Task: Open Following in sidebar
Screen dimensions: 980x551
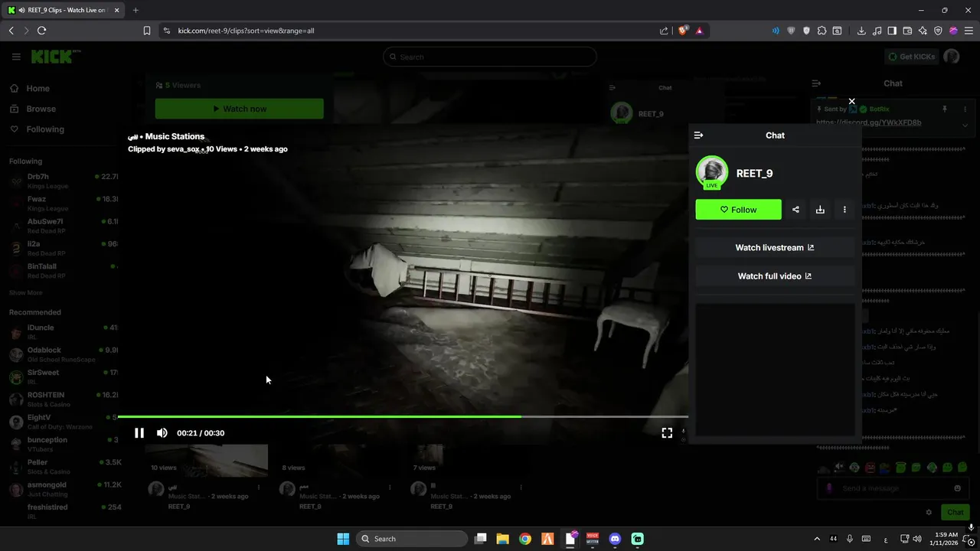Action: coord(45,129)
